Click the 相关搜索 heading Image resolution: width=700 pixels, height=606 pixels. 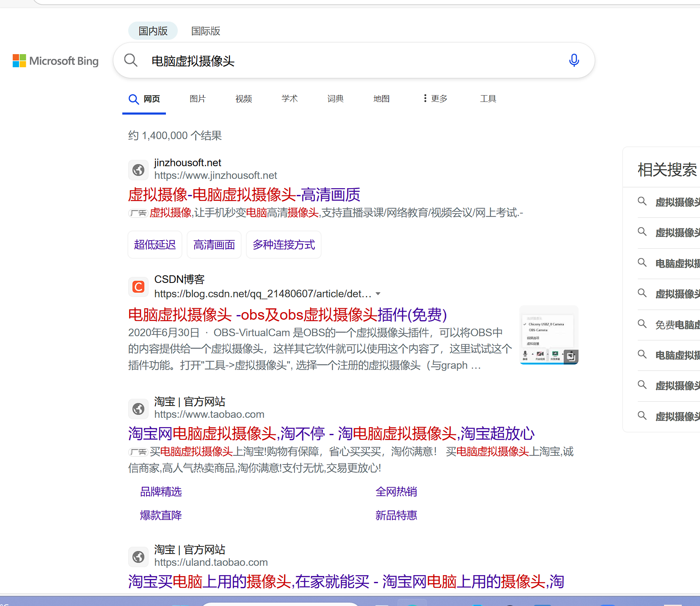point(667,170)
